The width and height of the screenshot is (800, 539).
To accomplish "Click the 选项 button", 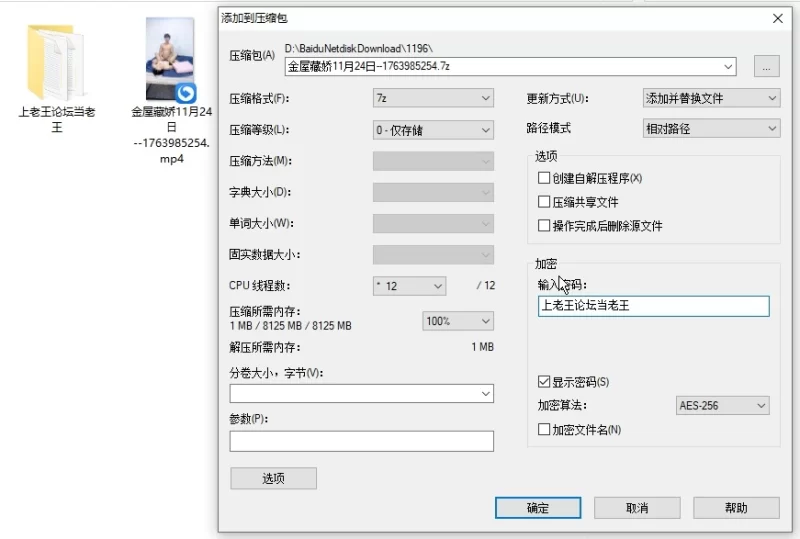I will [x=273, y=478].
